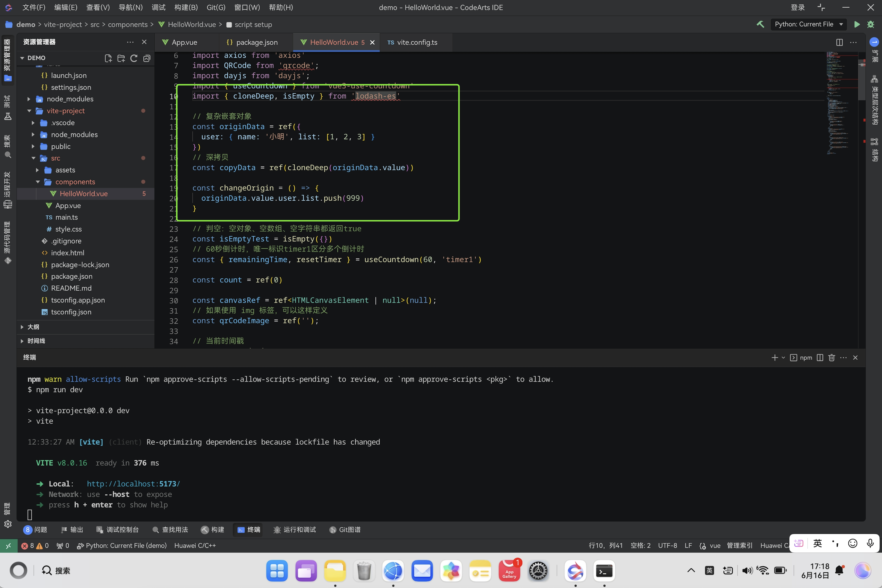Open the Python: Current File configuration dropdown
This screenshot has width=882, height=588.
point(809,24)
